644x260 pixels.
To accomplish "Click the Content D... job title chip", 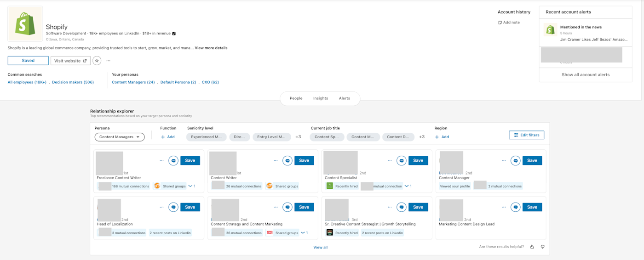I will (x=398, y=137).
